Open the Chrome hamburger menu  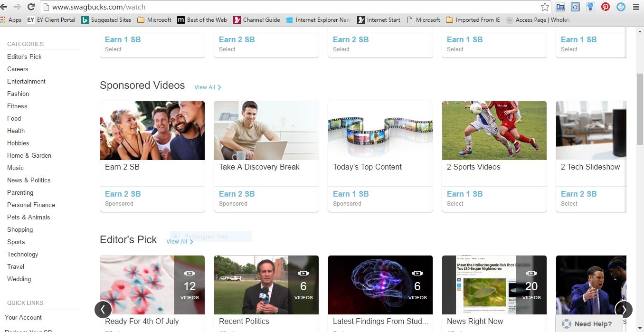pyautogui.click(x=636, y=7)
